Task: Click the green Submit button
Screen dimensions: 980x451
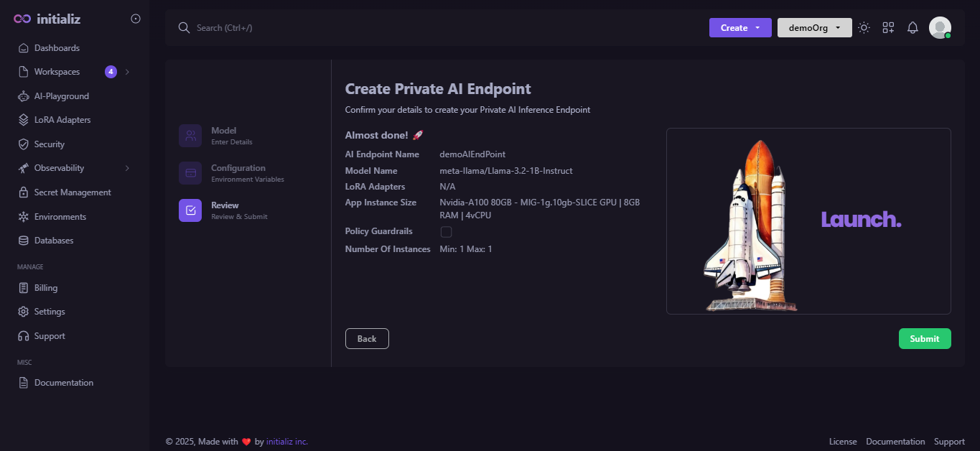Action: coord(925,339)
